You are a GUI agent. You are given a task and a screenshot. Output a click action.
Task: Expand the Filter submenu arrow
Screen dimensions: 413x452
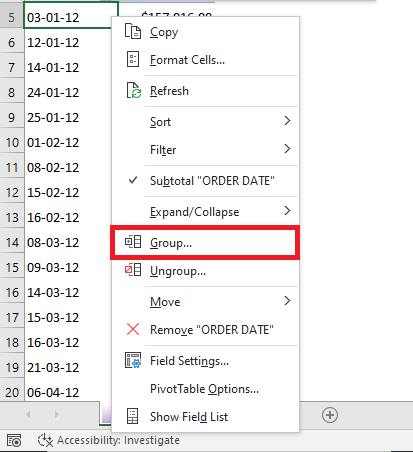coord(287,149)
